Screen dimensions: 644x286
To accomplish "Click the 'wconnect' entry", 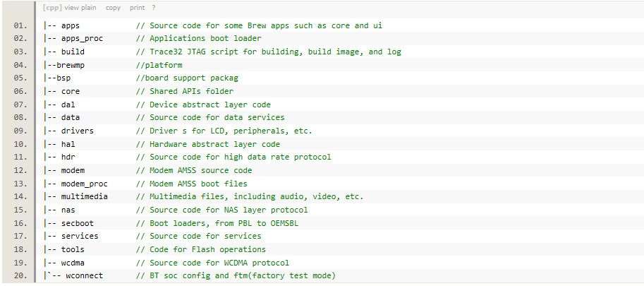I will (84, 275).
